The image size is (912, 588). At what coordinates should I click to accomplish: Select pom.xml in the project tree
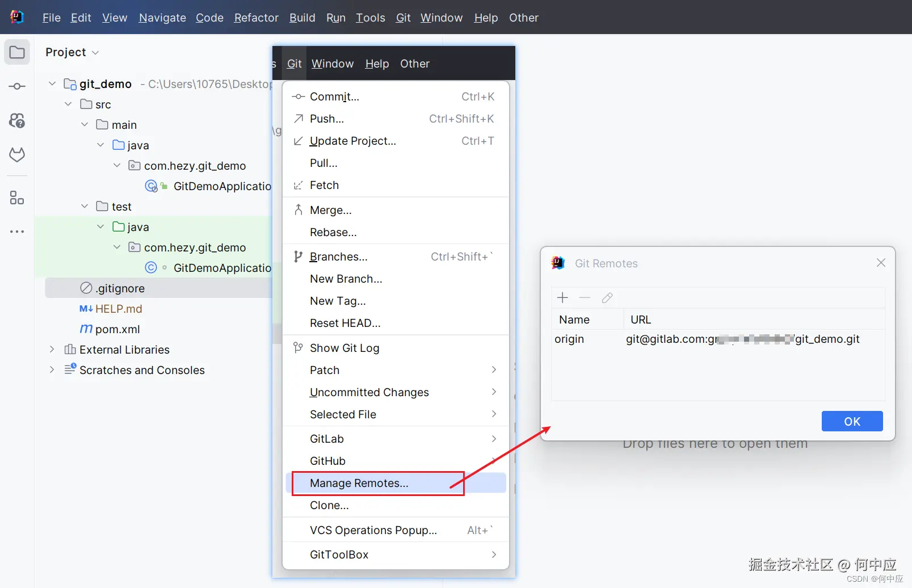pyautogui.click(x=117, y=329)
